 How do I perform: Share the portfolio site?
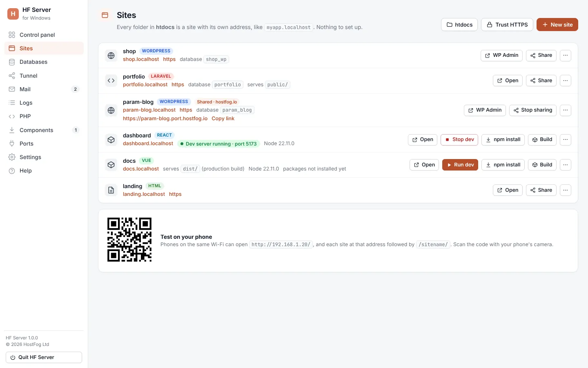point(541,81)
